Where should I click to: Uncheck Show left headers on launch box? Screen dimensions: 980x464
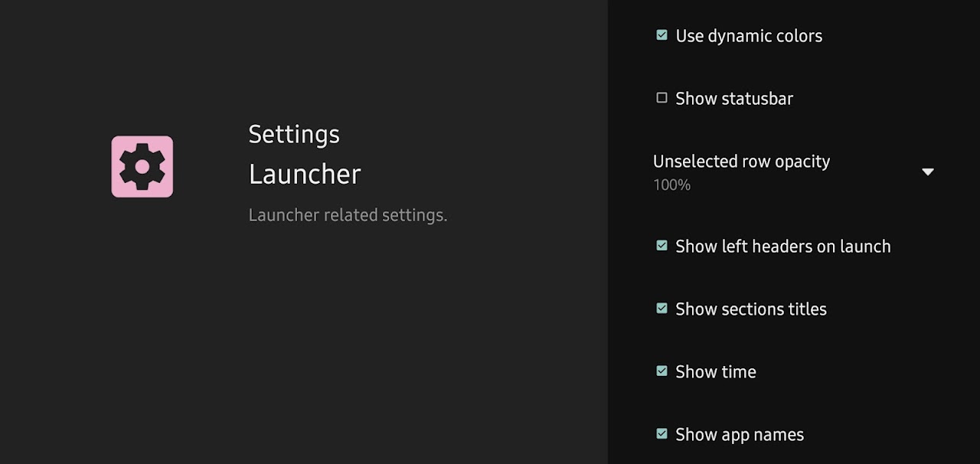(661, 246)
